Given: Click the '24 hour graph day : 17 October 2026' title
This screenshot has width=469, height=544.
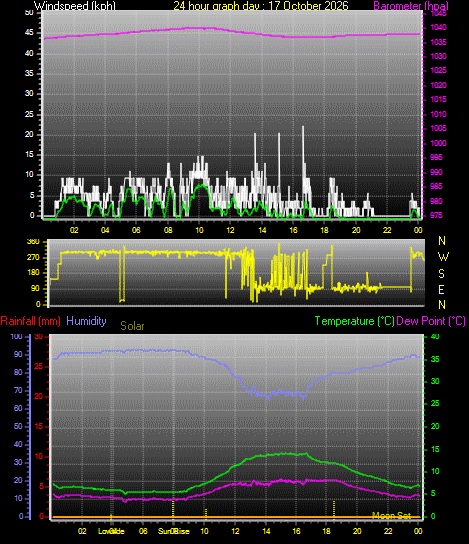Looking at the screenshot, I should tap(261, 6).
